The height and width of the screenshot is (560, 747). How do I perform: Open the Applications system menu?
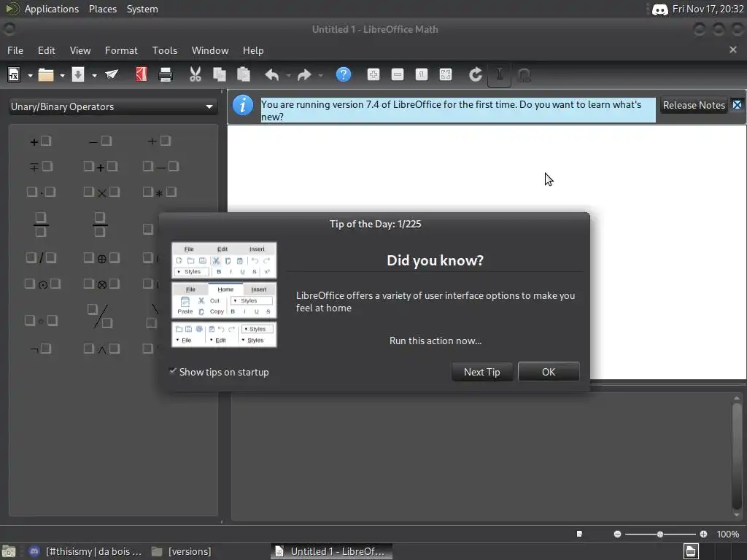(52, 9)
